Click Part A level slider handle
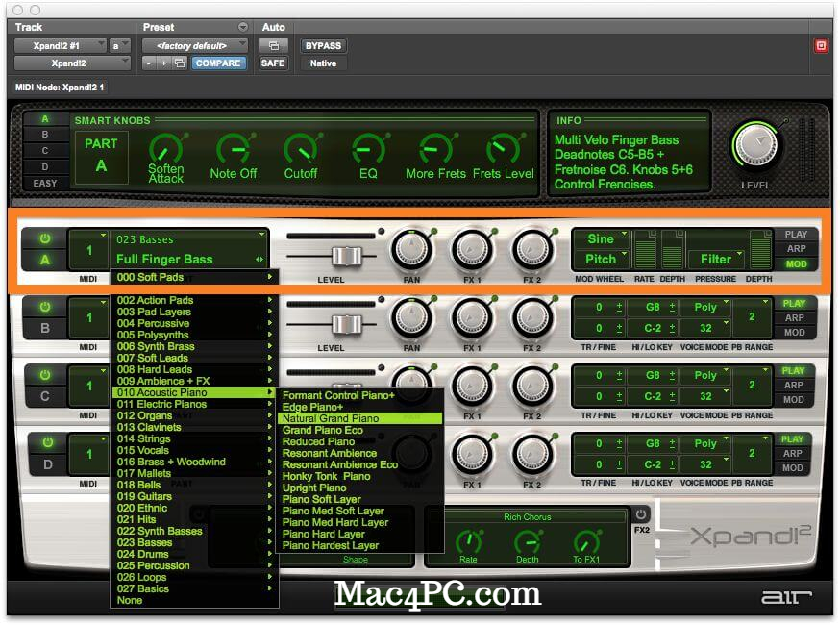Screen dimensions: 840x626 [347, 256]
